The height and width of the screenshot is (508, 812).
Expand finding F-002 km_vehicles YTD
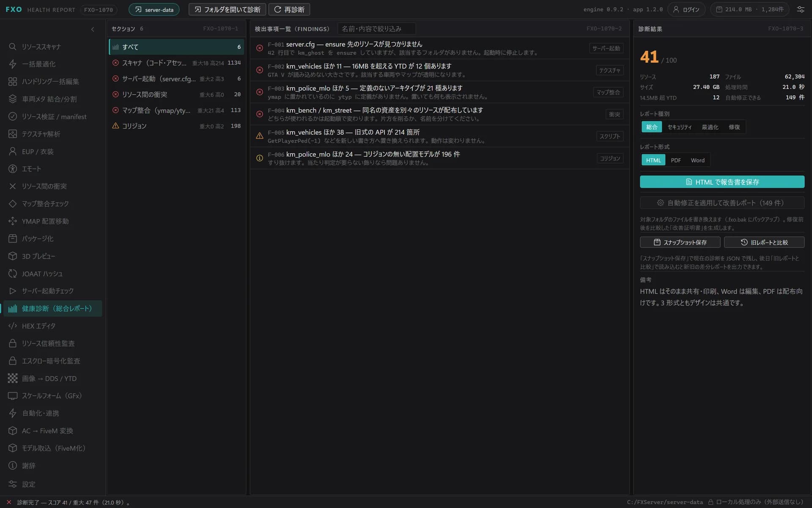click(439, 70)
